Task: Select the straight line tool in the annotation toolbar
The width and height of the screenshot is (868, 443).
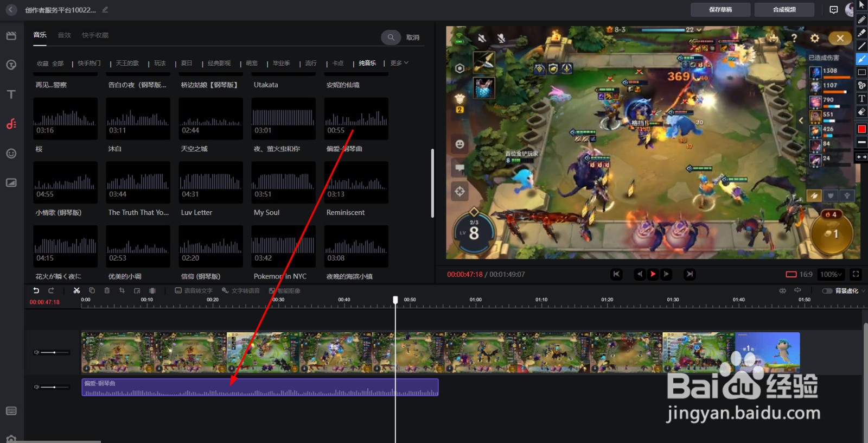Action: 861,46
